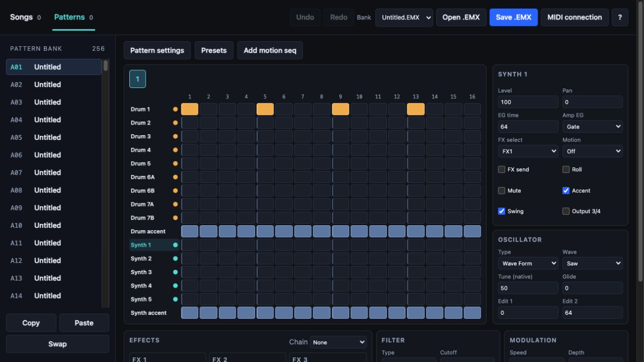Open the Amp EG dropdown showing Gate
The width and height of the screenshot is (644, 362).
(593, 127)
